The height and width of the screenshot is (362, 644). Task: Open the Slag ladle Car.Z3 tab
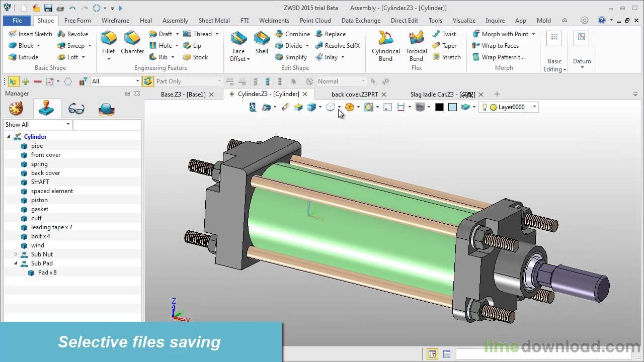pyautogui.click(x=443, y=94)
